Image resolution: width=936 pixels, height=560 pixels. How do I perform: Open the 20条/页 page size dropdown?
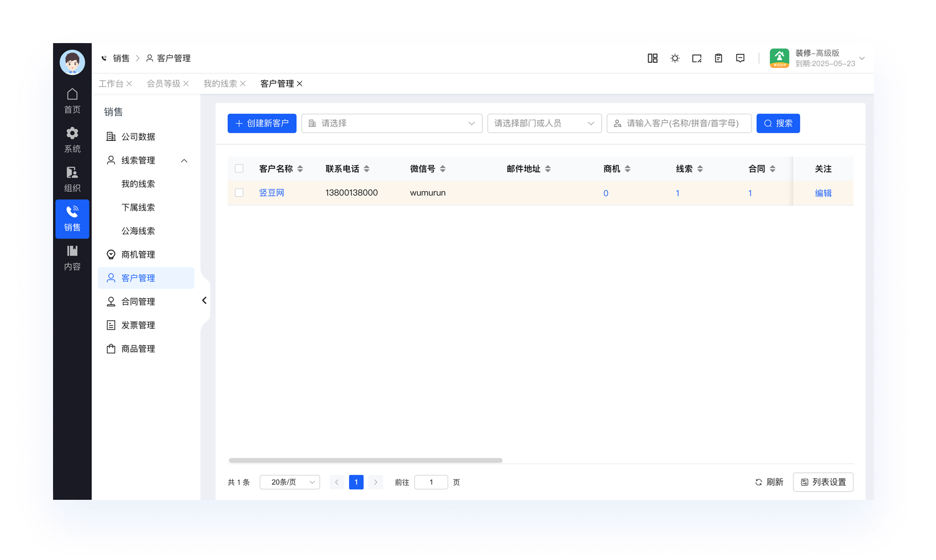pos(290,482)
